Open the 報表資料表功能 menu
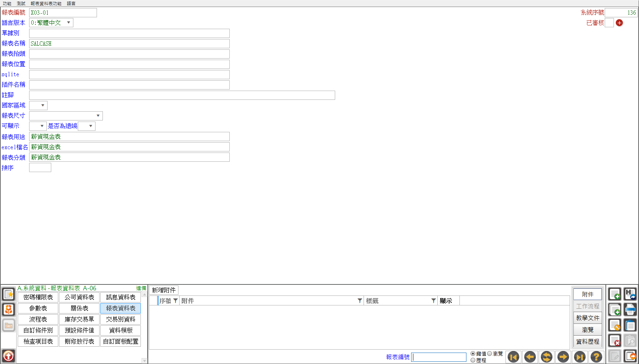The width and height of the screenshot is (639, 364). tap(46, 3)
